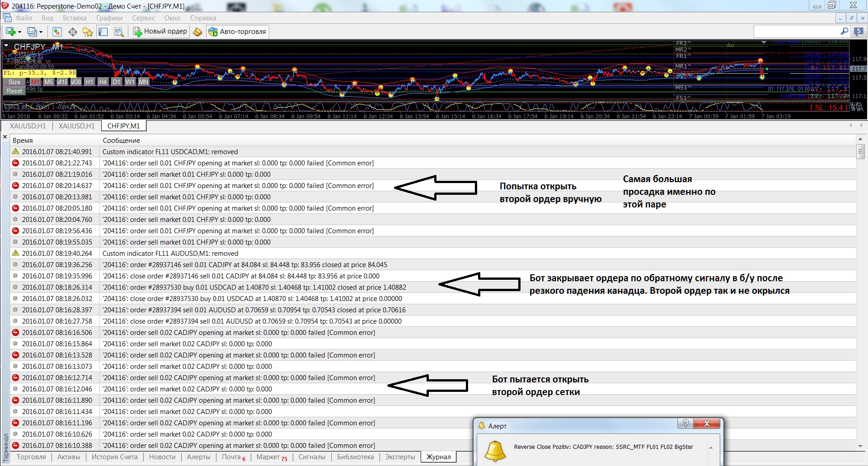868x466 pixels.
Task: Open the New Chart toolbar icon
Action: click(10, 32)
